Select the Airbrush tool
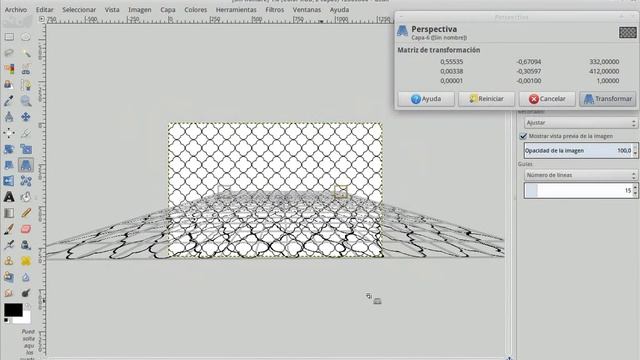This screenshot has height=360, width=640. (x=9, y=245)
